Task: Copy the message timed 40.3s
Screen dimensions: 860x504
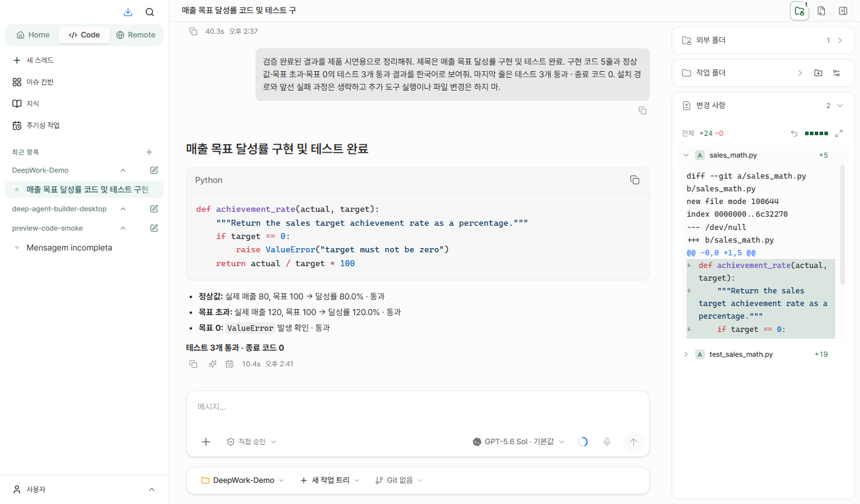Action: [193, 31]
